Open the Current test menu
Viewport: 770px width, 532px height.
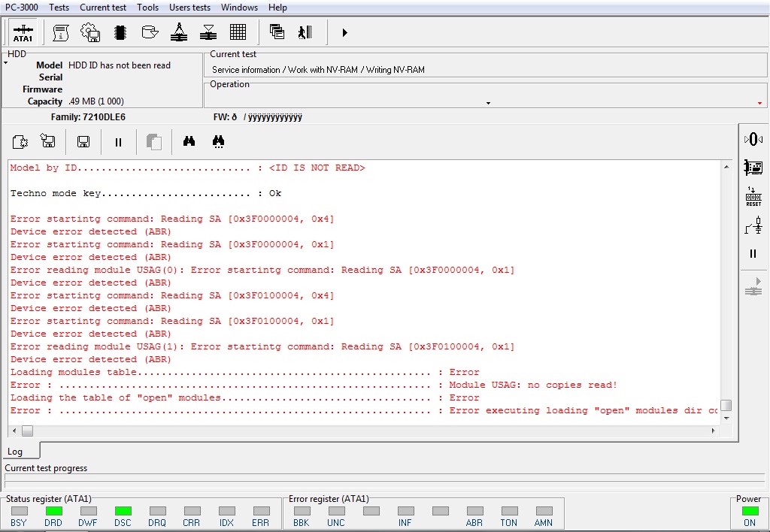(103, 8)
